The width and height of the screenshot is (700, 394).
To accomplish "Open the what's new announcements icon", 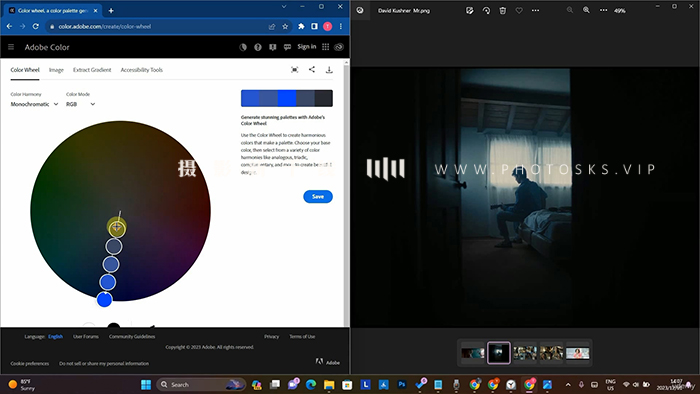I will click(x=272, y=47).
